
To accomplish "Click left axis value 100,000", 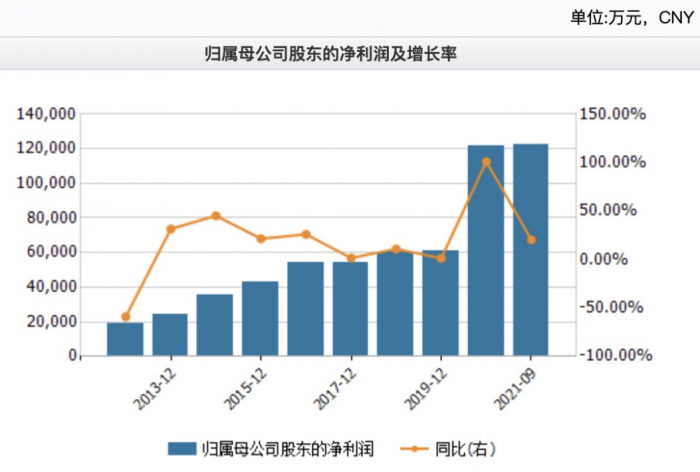I will coord(46,183).
